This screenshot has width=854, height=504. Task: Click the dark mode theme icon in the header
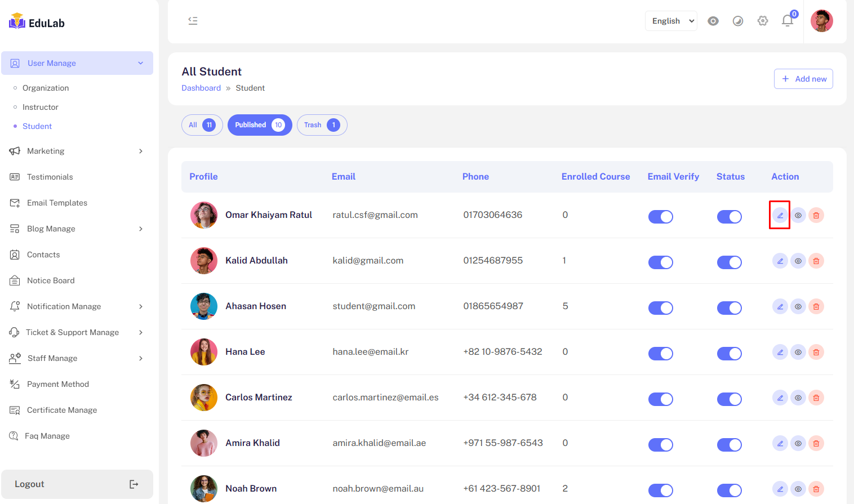click(737, 21)
